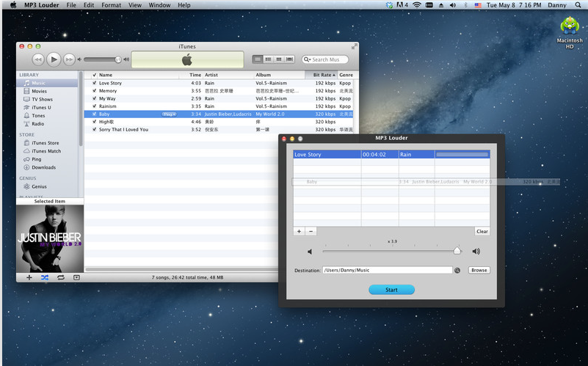Toggle checkbox for Sorry That I Loved You
The width and height of the screenshot is (588, 366).
tap(94, 129)
